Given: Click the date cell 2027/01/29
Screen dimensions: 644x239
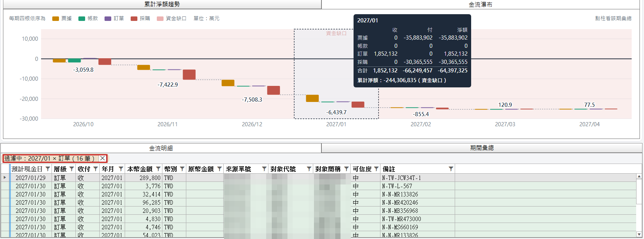Looking at the screenshot, I should pyautogui.click(x=31, y=178).
